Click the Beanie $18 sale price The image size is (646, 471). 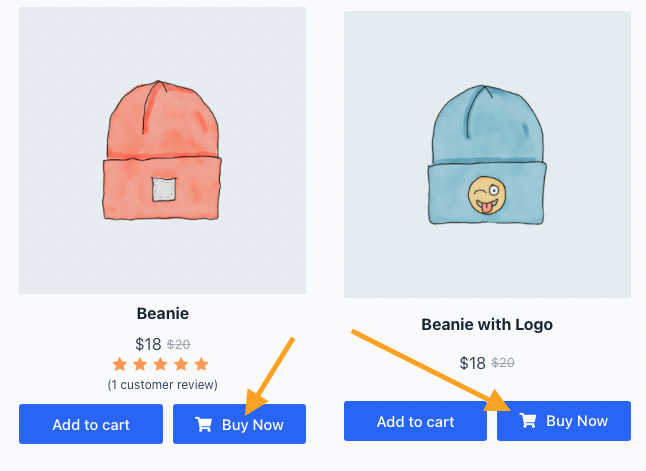[148, 344]
